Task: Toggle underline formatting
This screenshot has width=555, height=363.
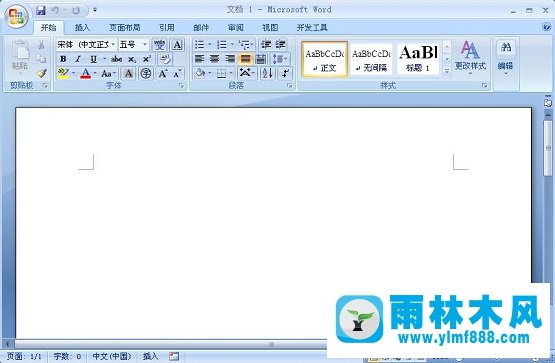Action: click(x=93, y=59)
